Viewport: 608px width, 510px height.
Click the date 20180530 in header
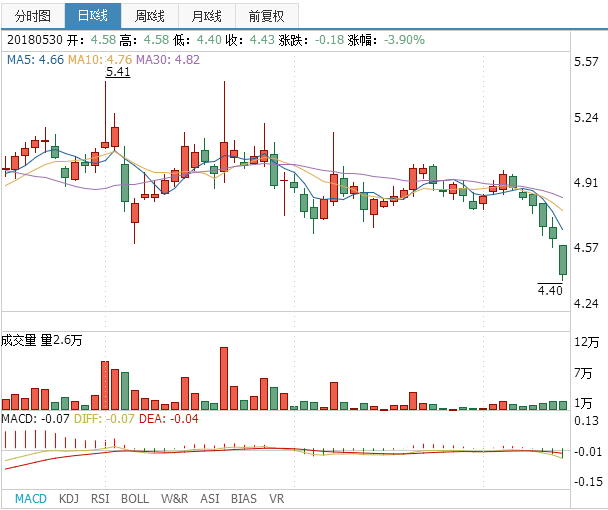(35, 40)
